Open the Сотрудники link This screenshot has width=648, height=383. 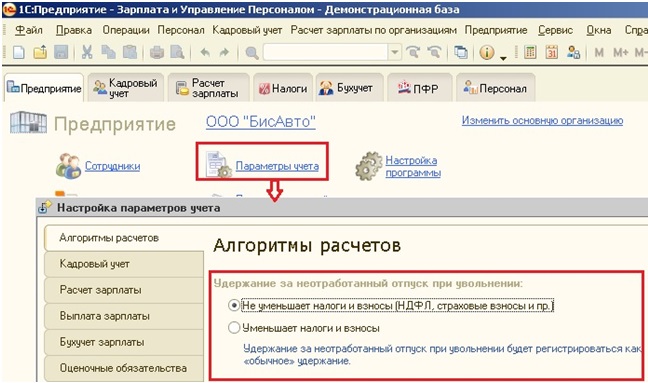[112, 166]
